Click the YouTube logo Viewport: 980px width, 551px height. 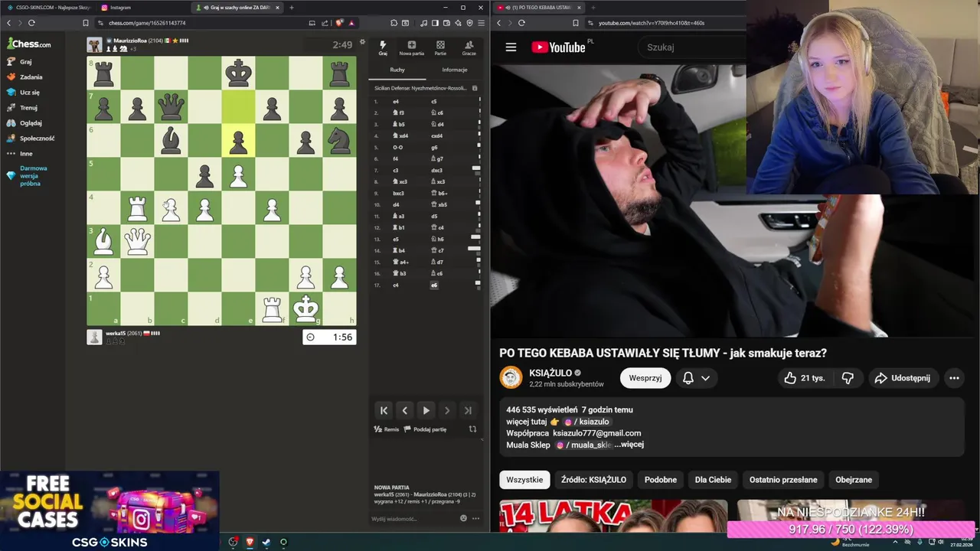click(558, 47)
